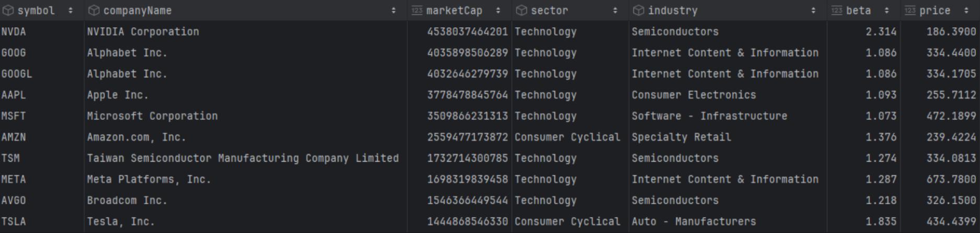This screenshot has height=233, width=980.
Task: Use sort arrows on the sector column
Action: point(615,10)
